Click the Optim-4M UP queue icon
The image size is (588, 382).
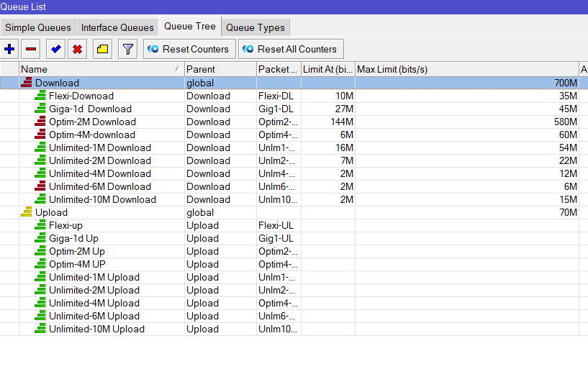(40, 264)
